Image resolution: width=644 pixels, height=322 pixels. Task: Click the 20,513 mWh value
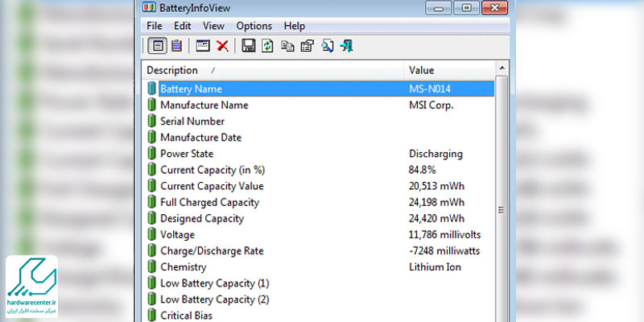(436, 186)
